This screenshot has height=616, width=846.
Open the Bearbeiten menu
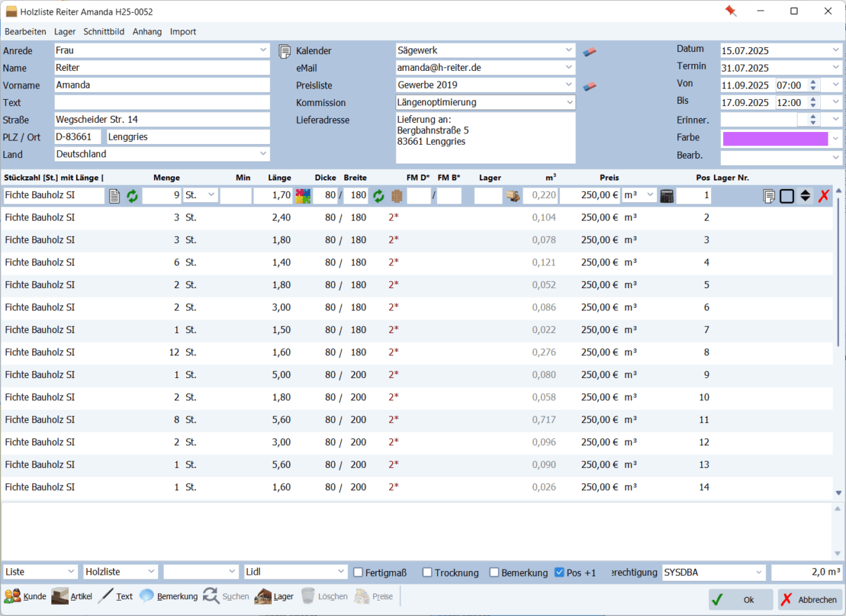[25, 32]
